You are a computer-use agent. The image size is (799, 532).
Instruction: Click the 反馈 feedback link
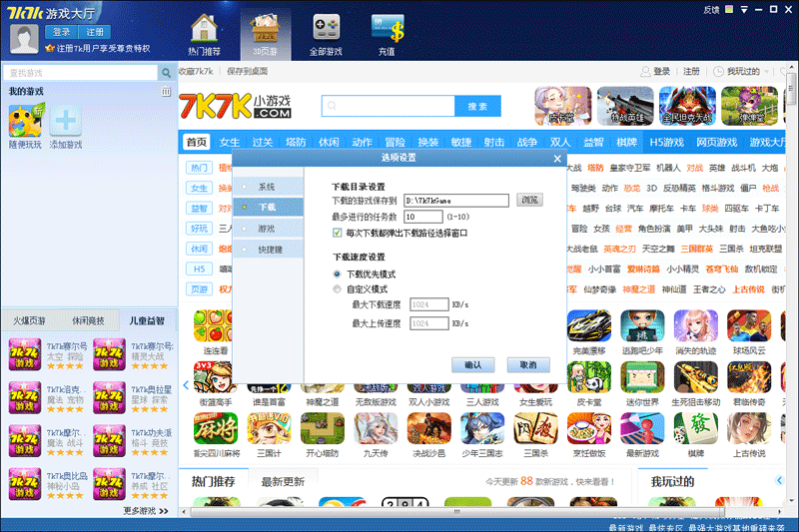pos(711,10)
